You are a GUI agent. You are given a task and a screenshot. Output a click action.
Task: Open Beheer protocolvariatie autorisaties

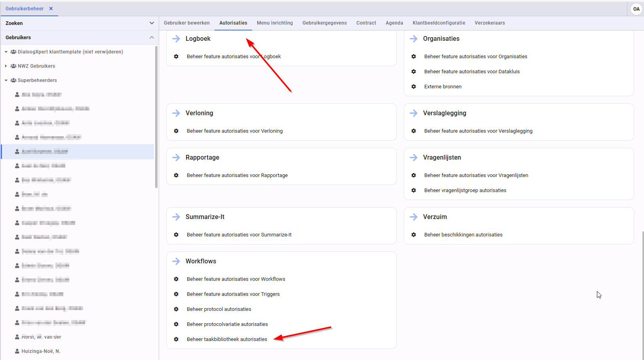227,324
